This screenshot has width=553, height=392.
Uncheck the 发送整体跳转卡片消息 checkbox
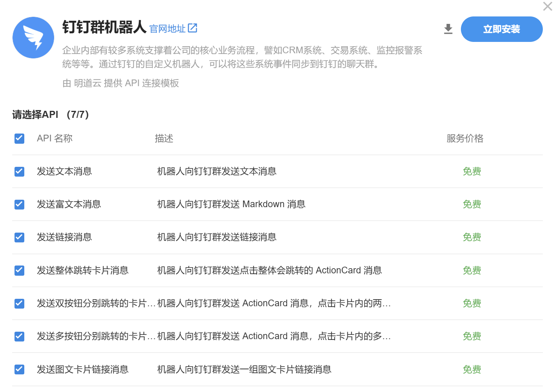[x=19, y=270]
